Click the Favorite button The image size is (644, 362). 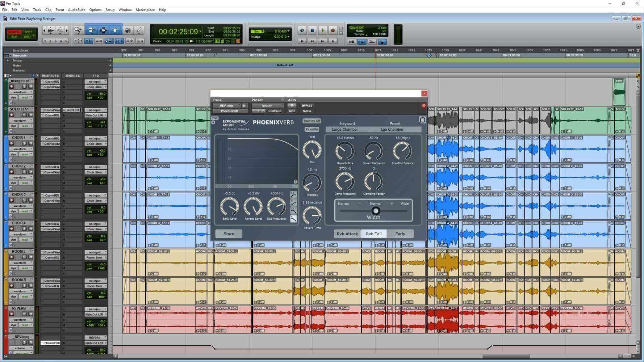(311, 129)
